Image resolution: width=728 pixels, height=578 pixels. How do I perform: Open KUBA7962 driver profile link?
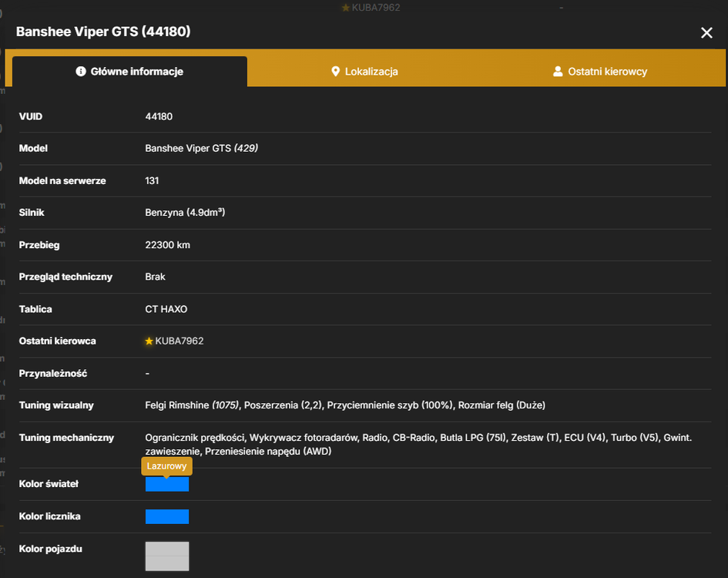[179, 341]
